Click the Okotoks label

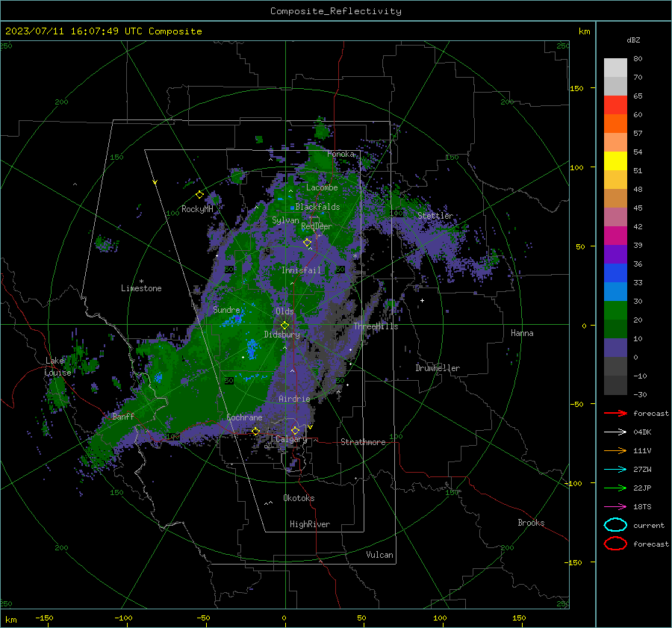(299, 498)
